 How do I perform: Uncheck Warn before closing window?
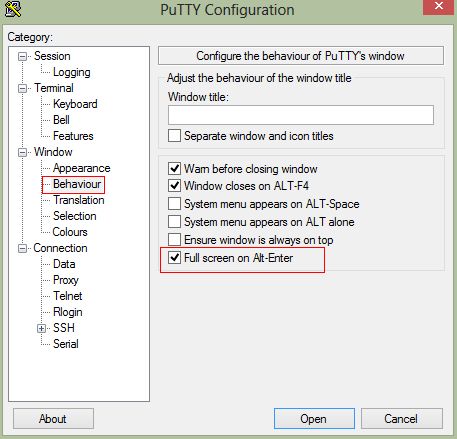pos(174,169)
